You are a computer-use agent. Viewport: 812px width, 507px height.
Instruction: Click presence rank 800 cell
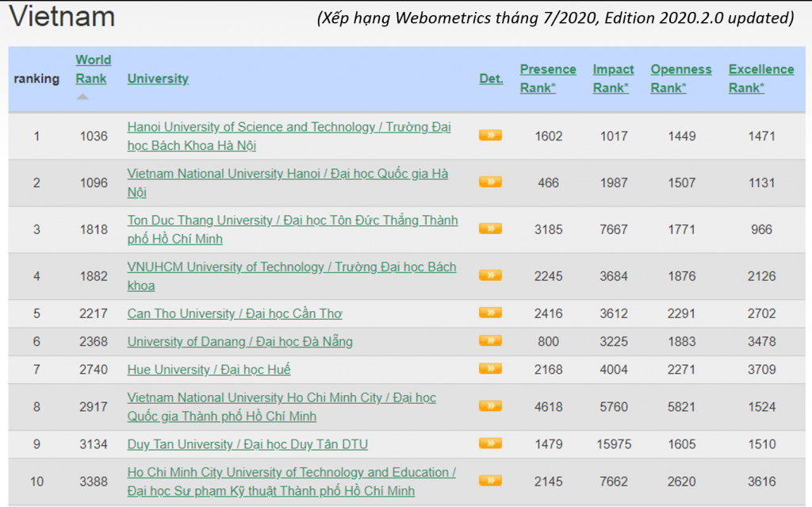click(549, 342)
